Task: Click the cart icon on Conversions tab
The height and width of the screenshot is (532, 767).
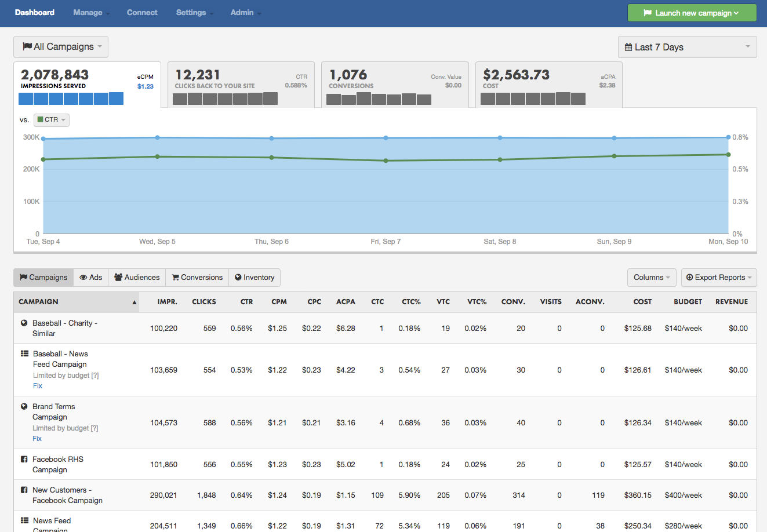Action: (x=175, y=278)
